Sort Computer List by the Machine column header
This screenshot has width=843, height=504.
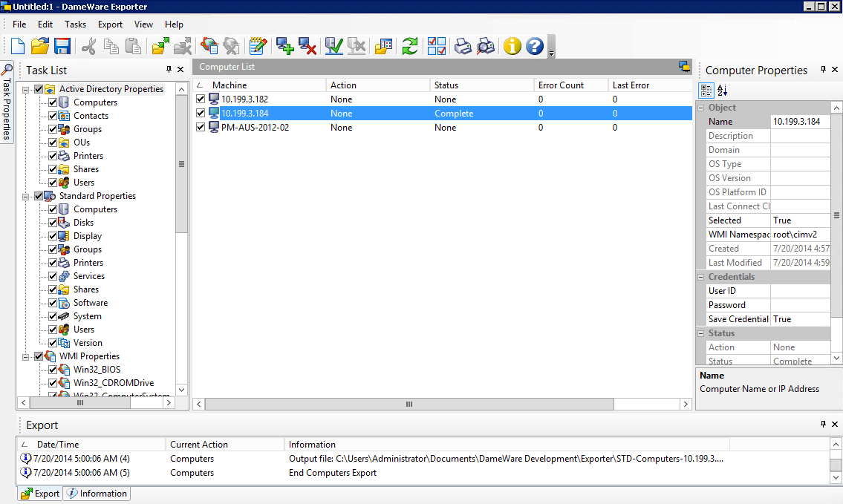tap(260, 85)
